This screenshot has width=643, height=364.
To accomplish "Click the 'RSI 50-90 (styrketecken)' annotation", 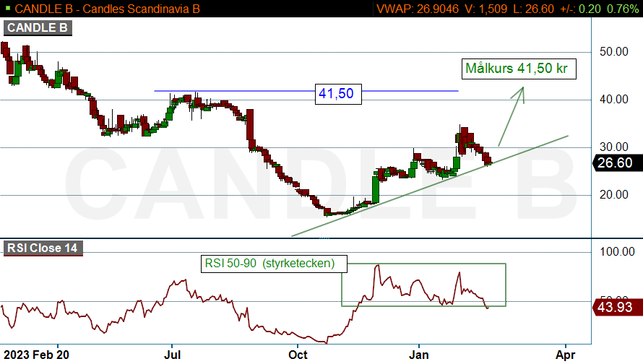I will click(x=274, y=264).
